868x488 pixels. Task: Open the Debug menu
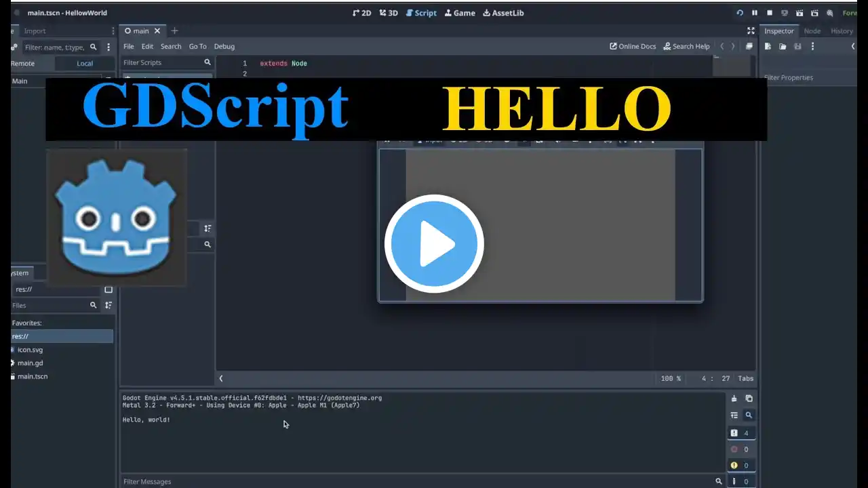224,46
